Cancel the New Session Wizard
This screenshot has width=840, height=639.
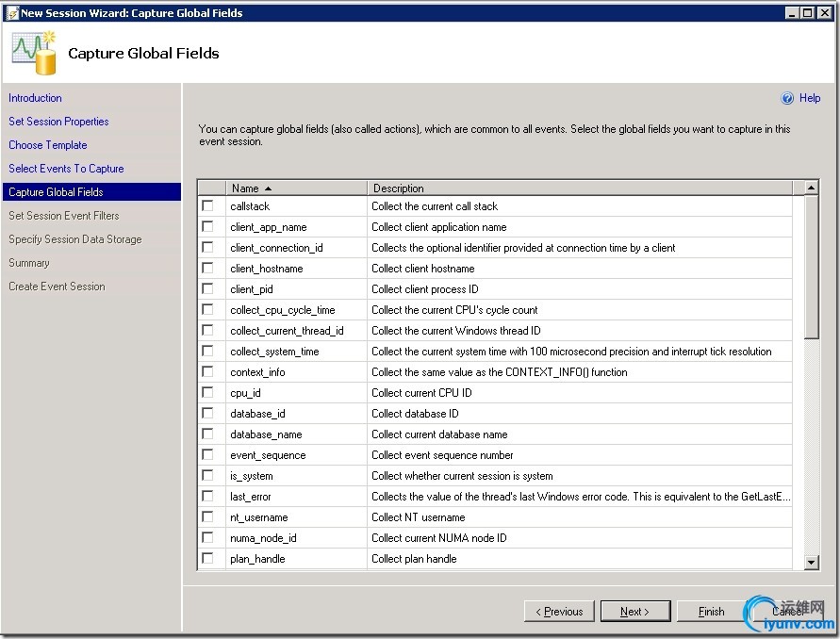(x=787, y=611)
